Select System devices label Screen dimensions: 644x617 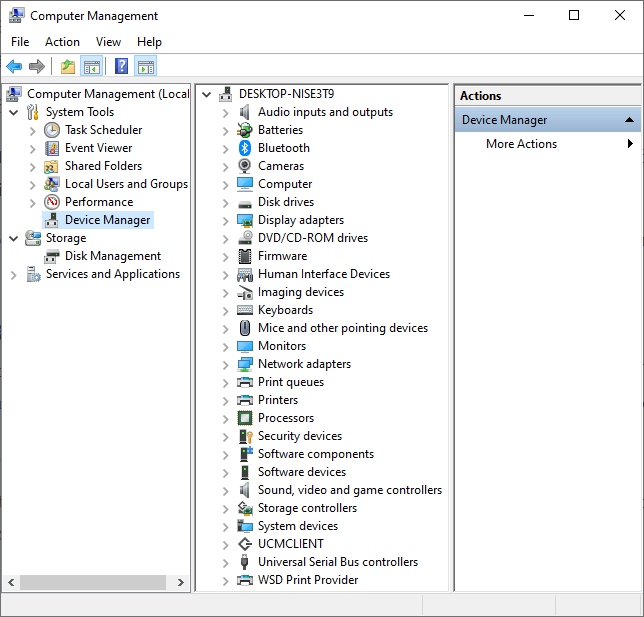298,526
